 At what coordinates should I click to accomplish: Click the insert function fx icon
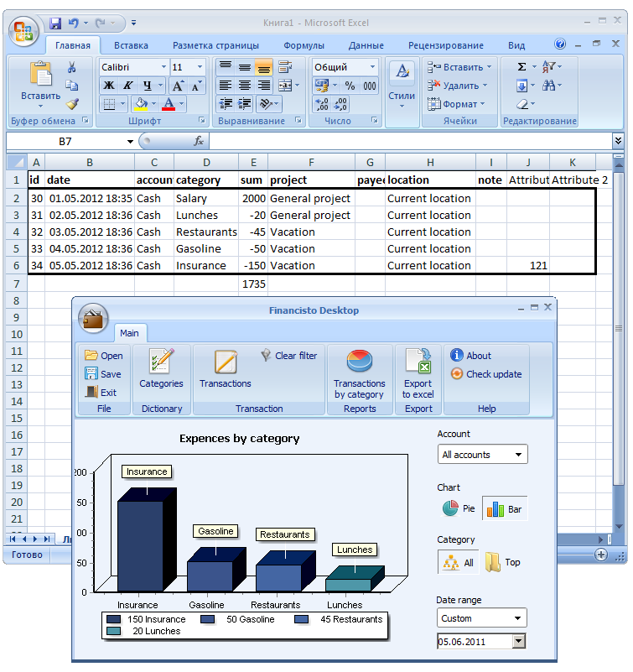[199, 141]
